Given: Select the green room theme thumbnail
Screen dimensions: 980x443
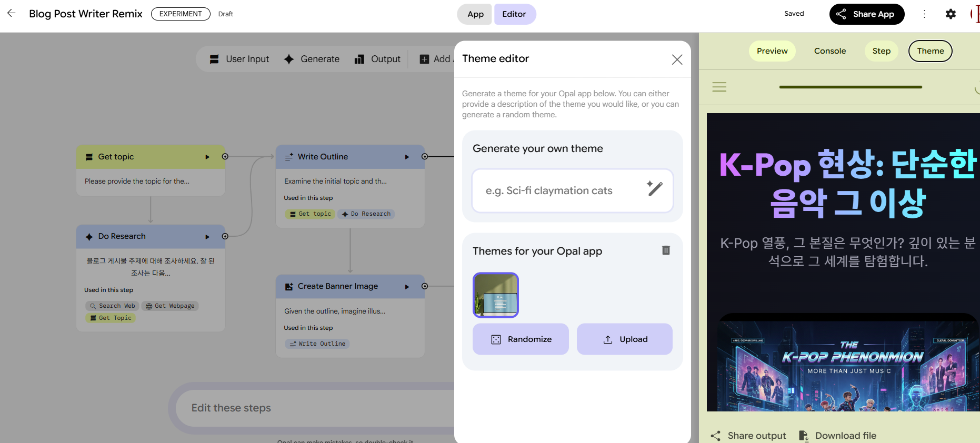Looking at the screenshot, I should [496, 295].
